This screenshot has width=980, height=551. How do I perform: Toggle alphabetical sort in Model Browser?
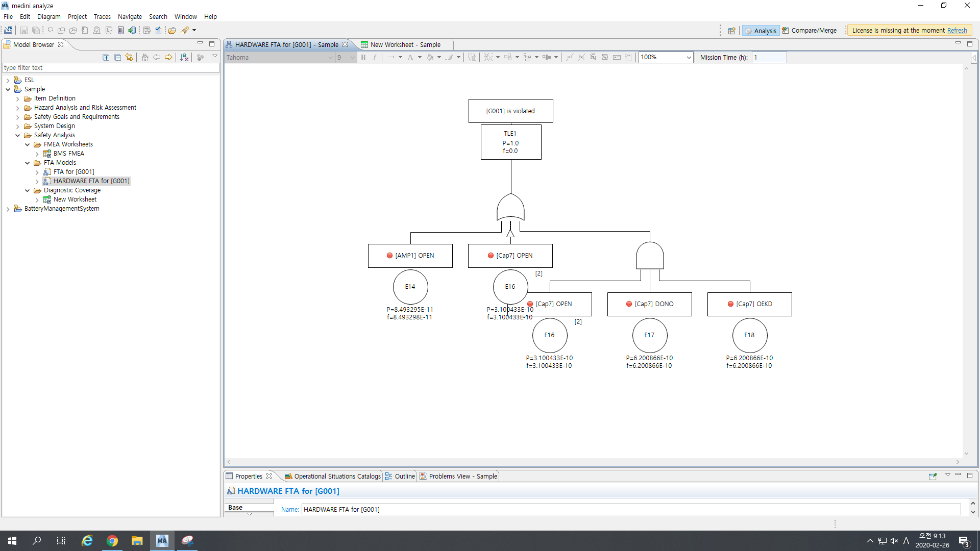click(184, 58)
